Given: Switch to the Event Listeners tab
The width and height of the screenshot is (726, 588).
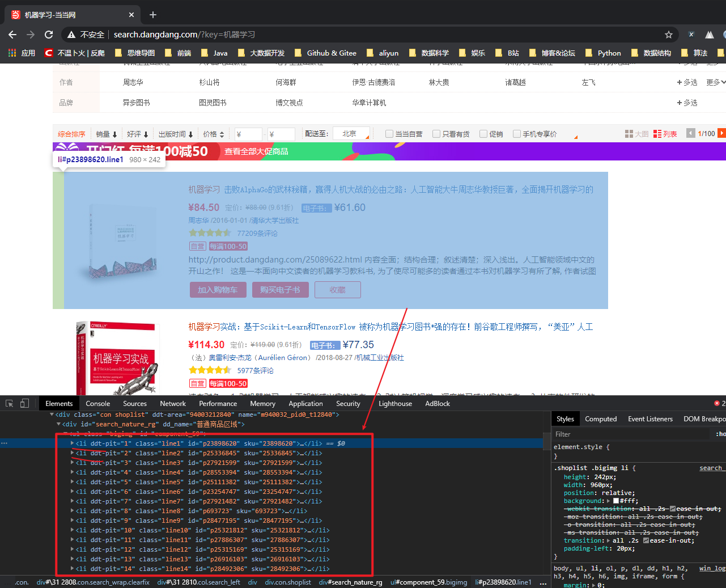Looking at the screenshot, I should click(650, 418).
